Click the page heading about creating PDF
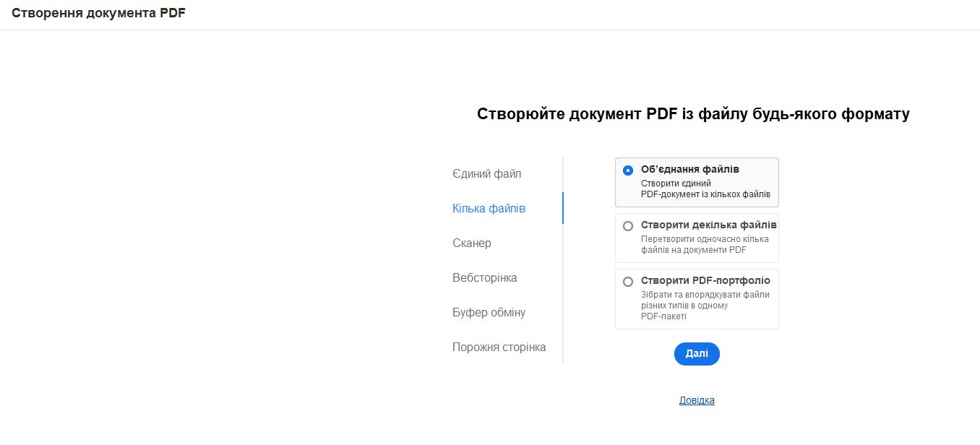Image resolution: width=980 pixels, height=445 pixels. [x=692, y=113]
